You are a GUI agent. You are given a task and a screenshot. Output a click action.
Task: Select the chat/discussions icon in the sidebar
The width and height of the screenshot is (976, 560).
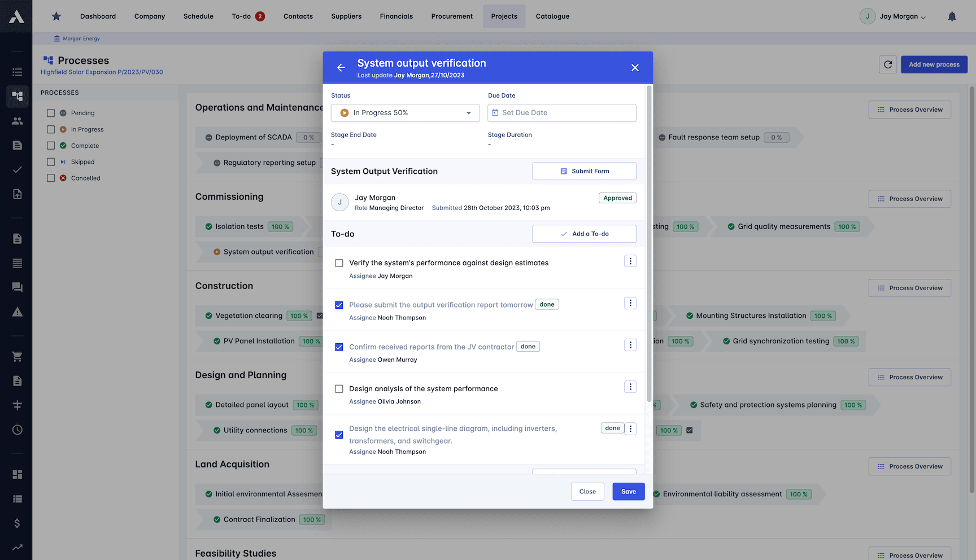click(x=16, y=287)
